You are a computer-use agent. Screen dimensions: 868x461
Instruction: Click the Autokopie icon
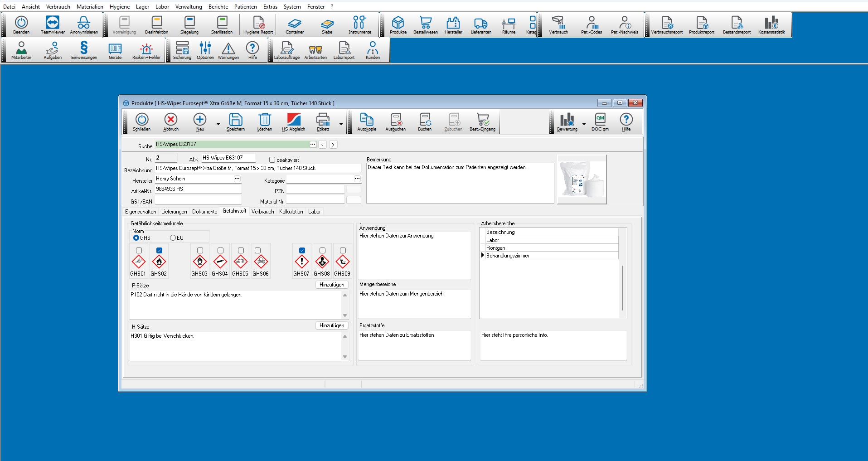click(366, 121)
